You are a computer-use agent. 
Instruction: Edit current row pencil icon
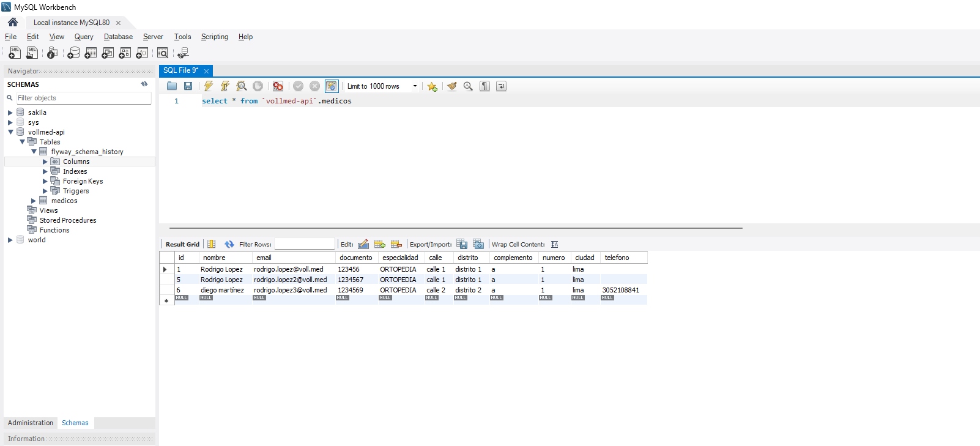[x=363, y=244]
